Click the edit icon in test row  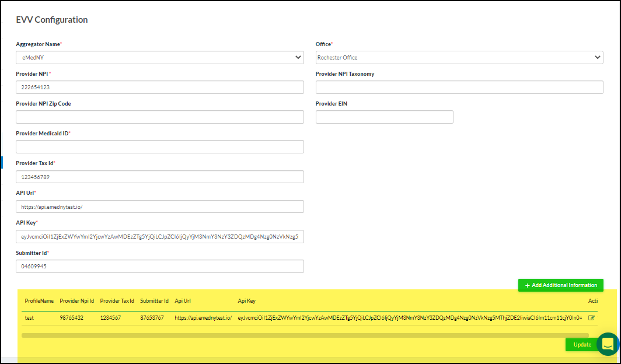(x=591, y=318)
